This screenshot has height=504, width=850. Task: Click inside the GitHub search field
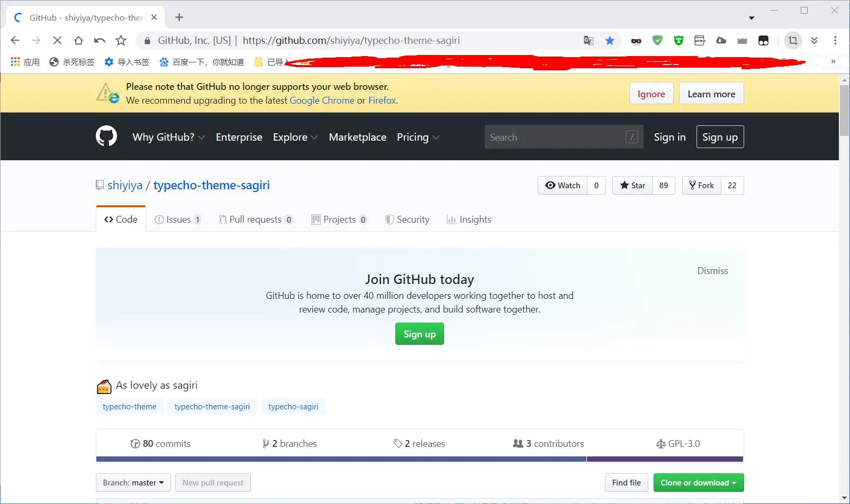(x=556, y=136)
